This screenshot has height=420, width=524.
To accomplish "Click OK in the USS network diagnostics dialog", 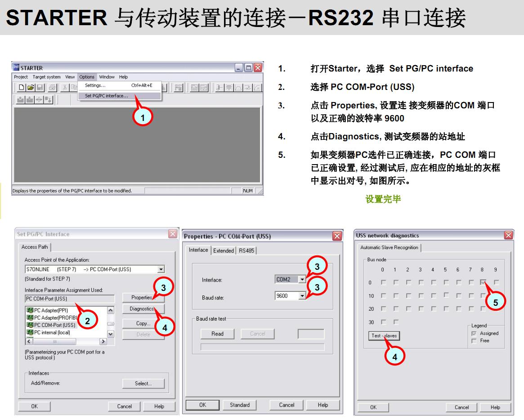I will pos(373,407).
